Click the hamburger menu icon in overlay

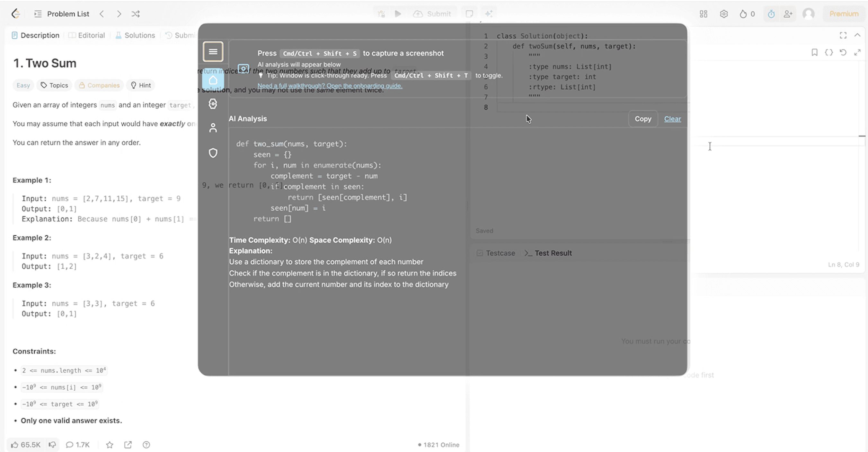pos(213,52)
